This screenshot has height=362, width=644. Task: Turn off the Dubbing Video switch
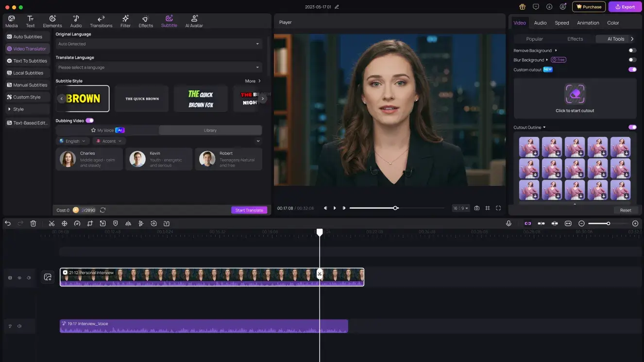pos(90,120)
